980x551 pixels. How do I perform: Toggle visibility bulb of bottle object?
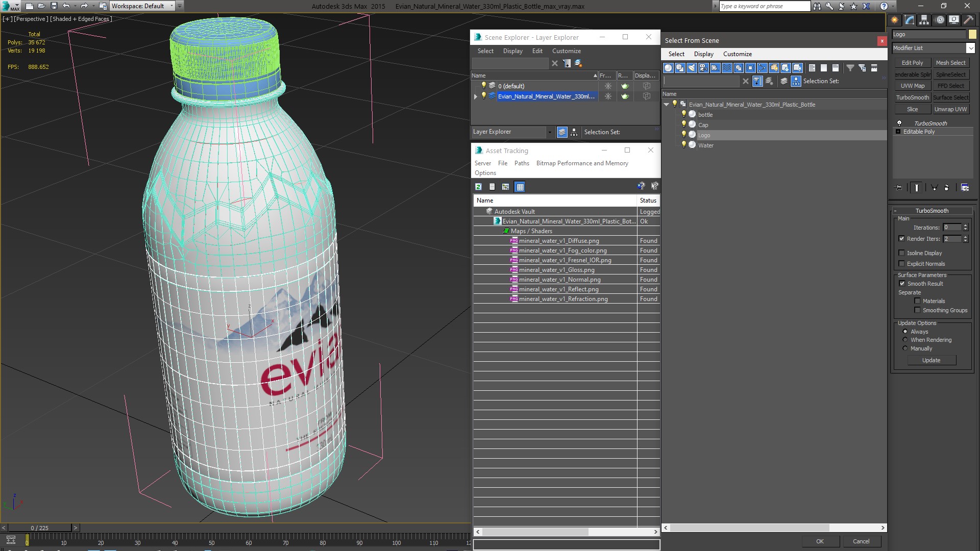[683, 114]
